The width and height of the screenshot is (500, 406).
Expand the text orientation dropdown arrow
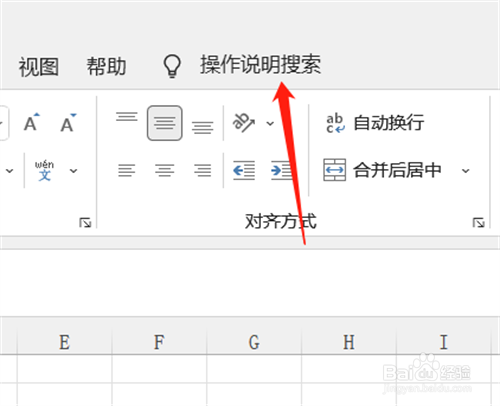coord(270,124)
